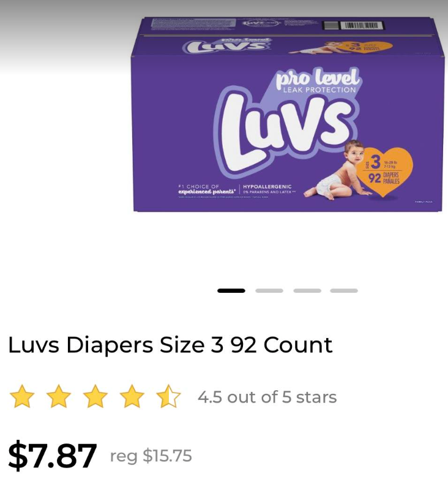Tap the large white Luvs logo on box
This screenshot has width=448, height=479.
(x=285, y=133)
